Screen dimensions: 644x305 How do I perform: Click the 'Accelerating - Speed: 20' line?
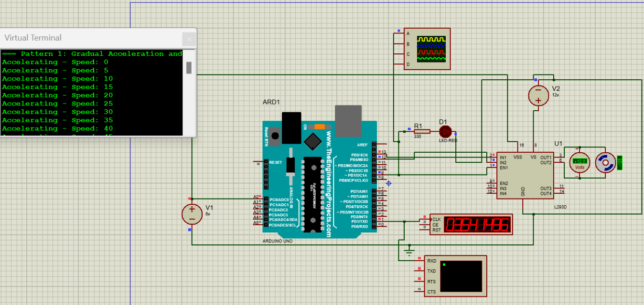57,95
